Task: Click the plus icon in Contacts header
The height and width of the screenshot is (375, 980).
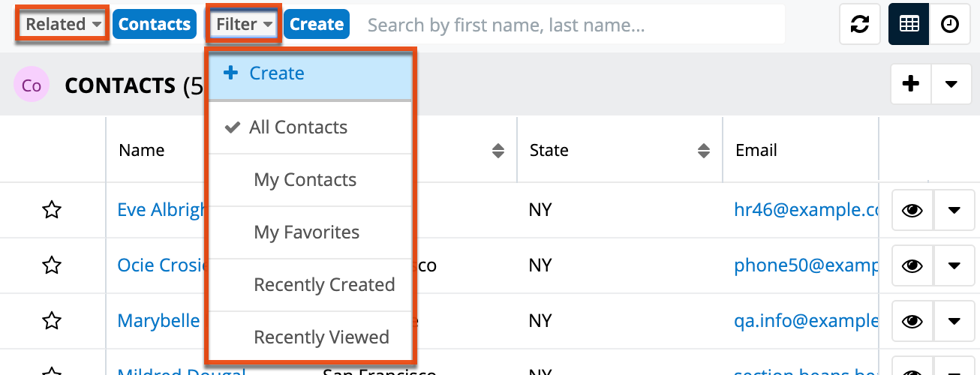Action: [911, 84]
